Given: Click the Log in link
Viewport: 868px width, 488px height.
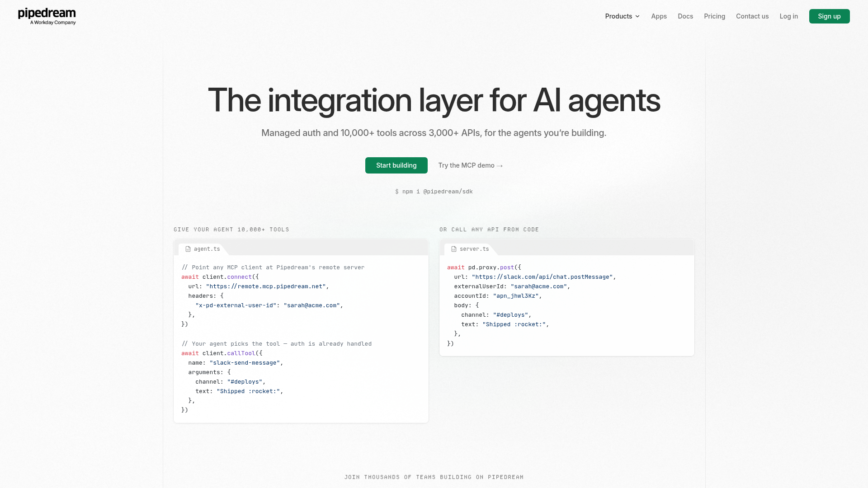Looking at the screenshot, I should click(788, 16).
